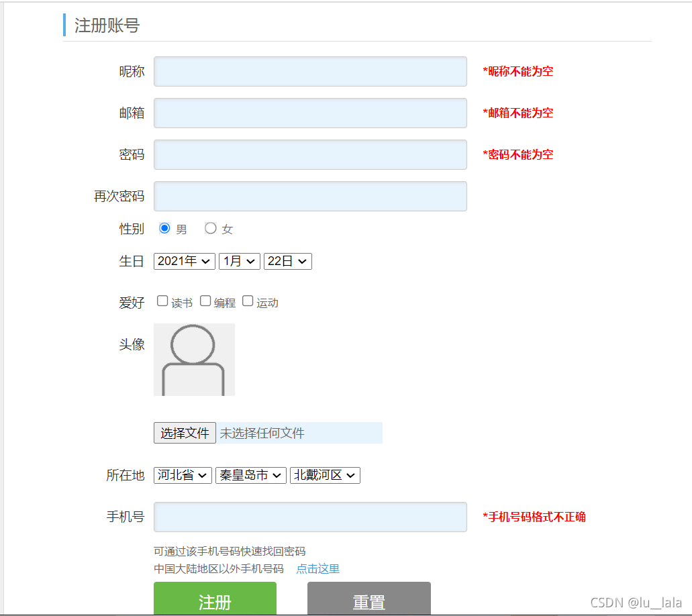Image resolution: width=692 pixels, height=616 pixels.
Task: Open the 点击这里 link
Action: 317,569
